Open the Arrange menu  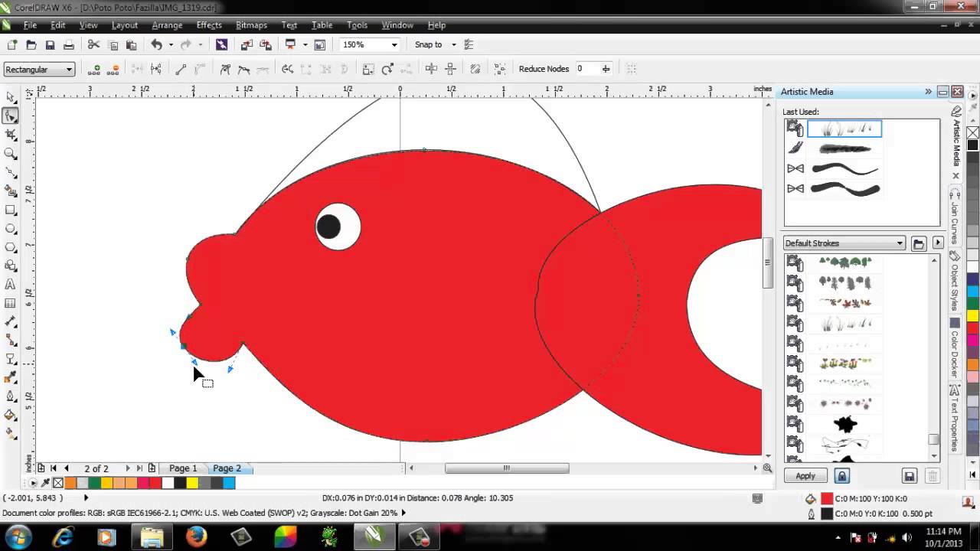167,25
